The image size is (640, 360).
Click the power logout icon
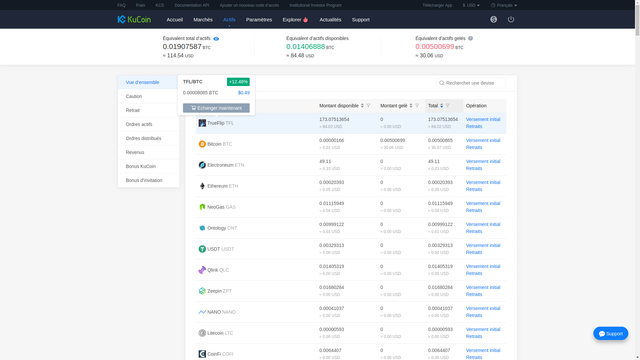511,19
